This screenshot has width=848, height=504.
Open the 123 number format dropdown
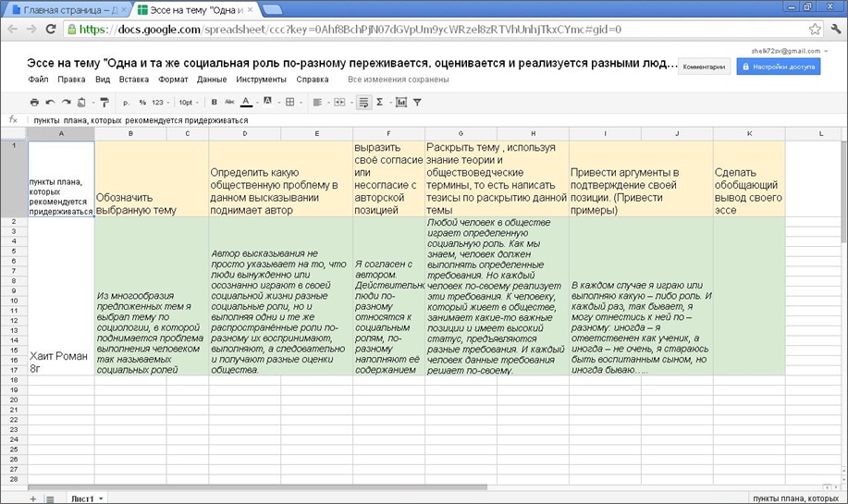tap(160, 103)
